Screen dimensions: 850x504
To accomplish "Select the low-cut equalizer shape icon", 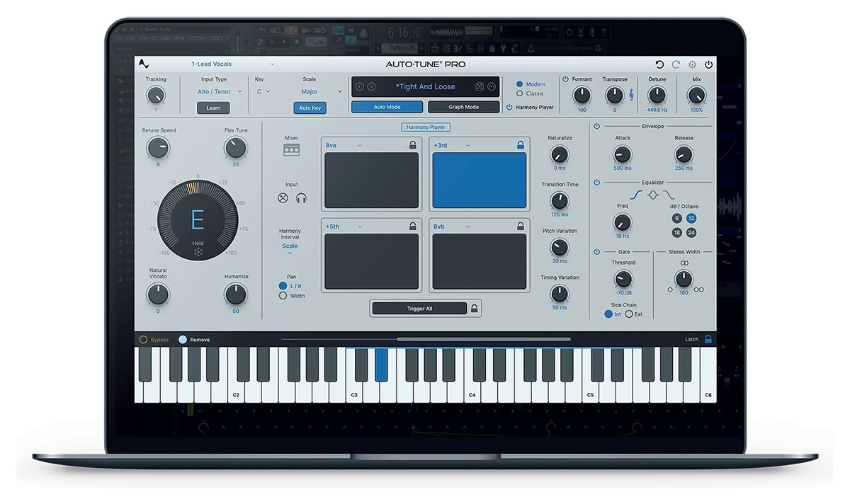I will pos(636,195).
